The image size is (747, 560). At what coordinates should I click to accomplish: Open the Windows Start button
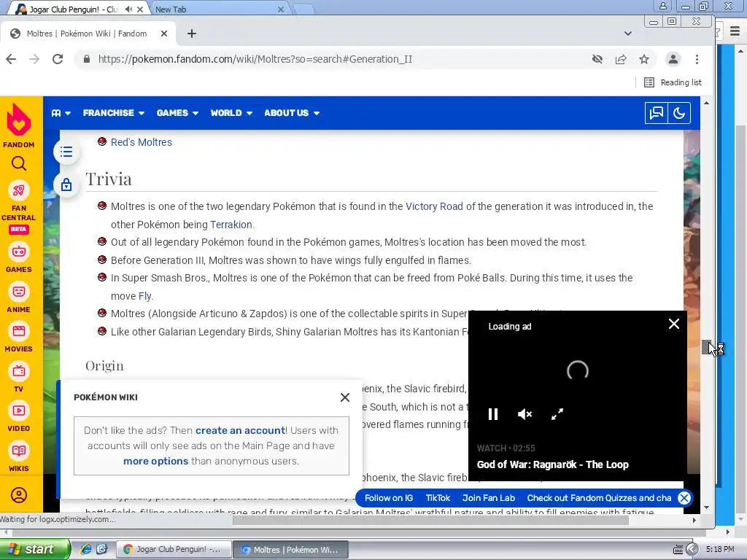tap(34, 550)
